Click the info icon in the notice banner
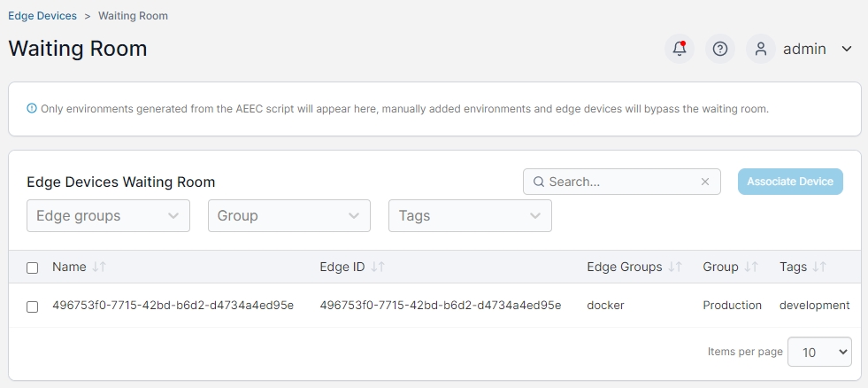 point(32,109)
